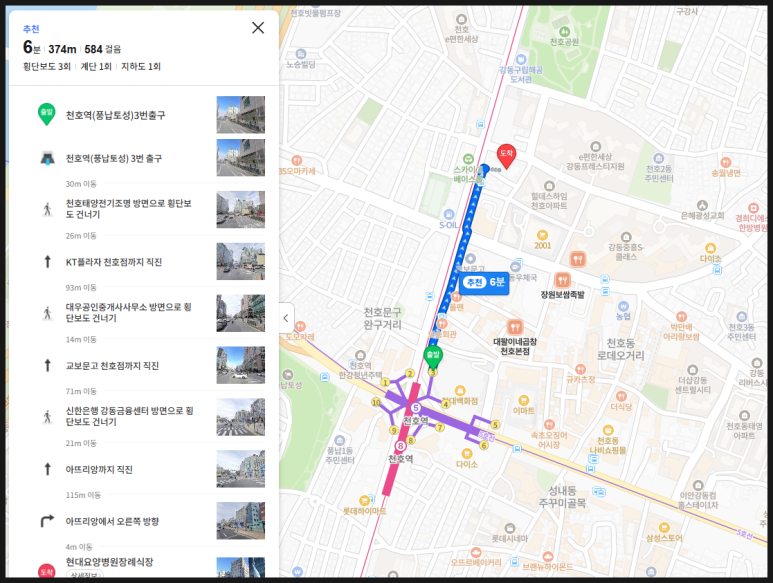Click the 장원보쌈족발 restaurant marker
The height and width of the screenshot is (583, 773).
(x=562, y=280)
